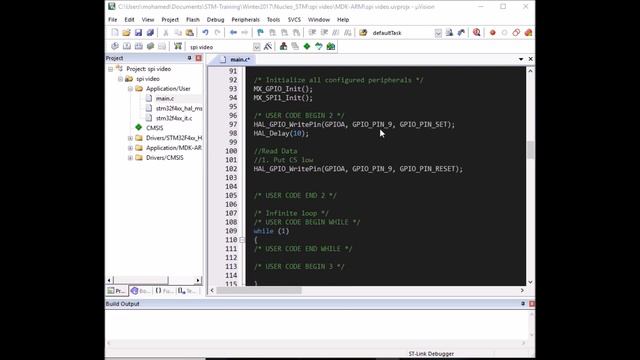Expand the Application/MDK-AR folder
Image resolution: width=640 pixels, height=360 pixels.
tap(130, 148)
